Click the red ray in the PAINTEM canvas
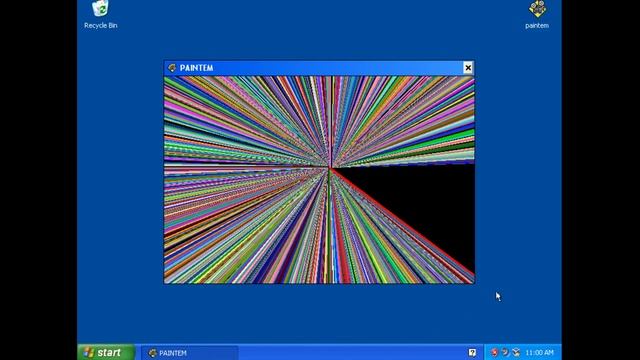The width and height of the screenshot is (640, 360). (402, 222)
